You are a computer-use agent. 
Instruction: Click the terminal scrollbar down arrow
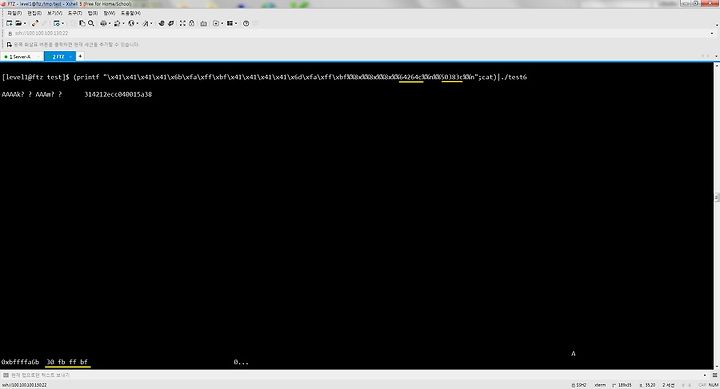(x=717, y=366)
